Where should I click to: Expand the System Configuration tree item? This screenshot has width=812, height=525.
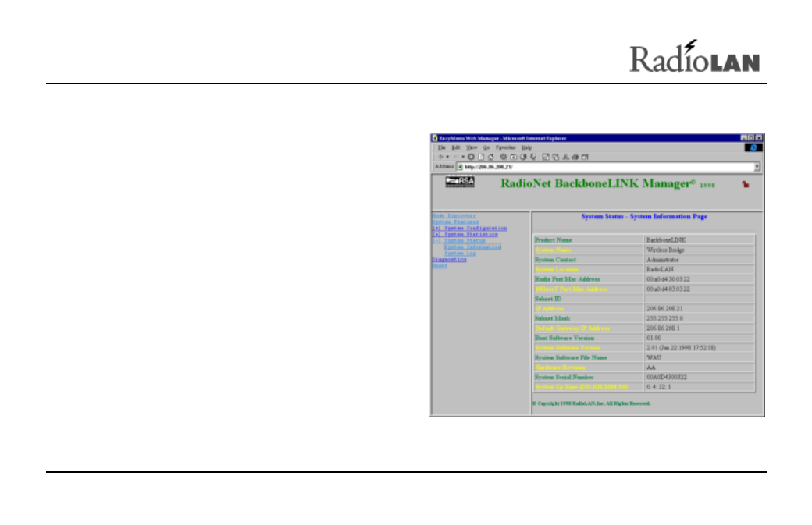point(470,228)
